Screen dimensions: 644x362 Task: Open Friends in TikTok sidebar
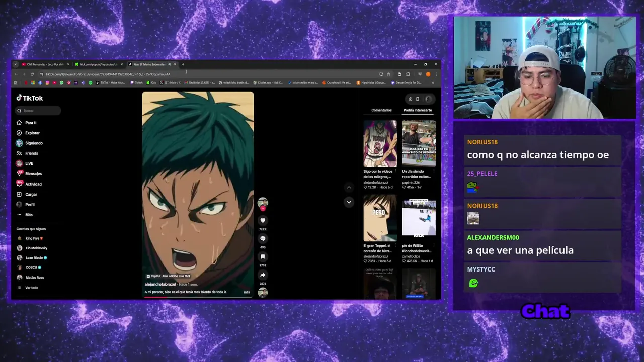coord(27,153)
